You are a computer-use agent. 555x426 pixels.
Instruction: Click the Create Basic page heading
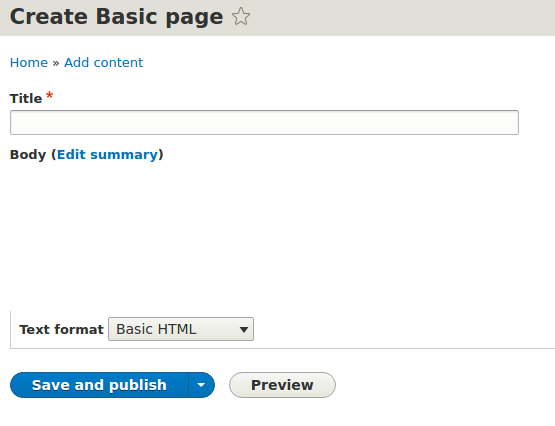[116, 17]
